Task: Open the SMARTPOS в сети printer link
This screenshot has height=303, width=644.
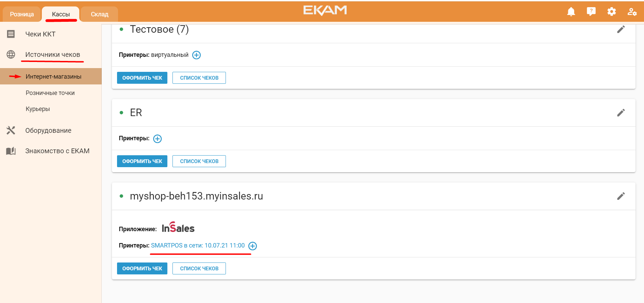Action: click(x=198, y=245)
